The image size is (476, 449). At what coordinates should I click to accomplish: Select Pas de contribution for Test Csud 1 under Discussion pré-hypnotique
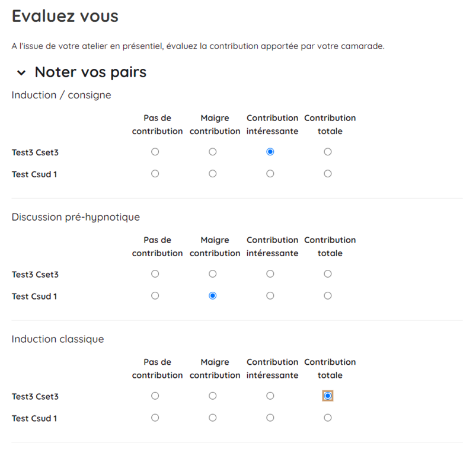click(155, 296)
